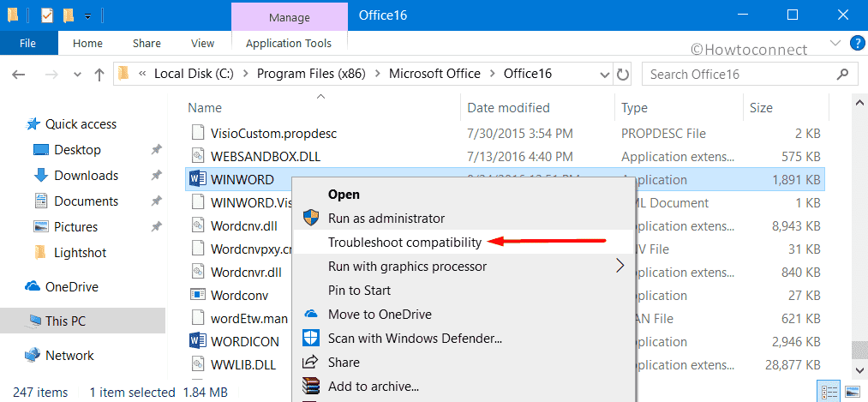Refresh the Office16 folder view
Screen dimensions: 868x402
click(x=623, y=75)
